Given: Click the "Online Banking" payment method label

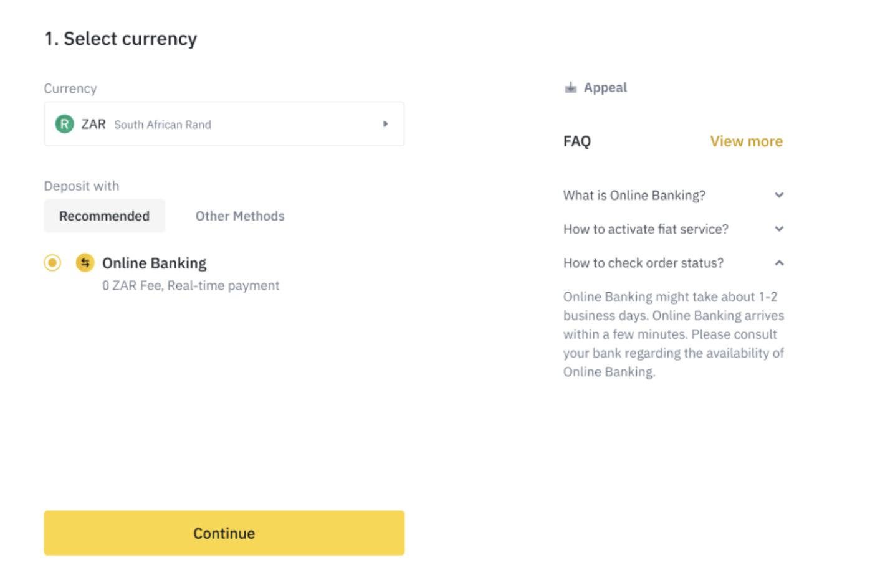Looking at the screenshot, I should coord(154,263).
